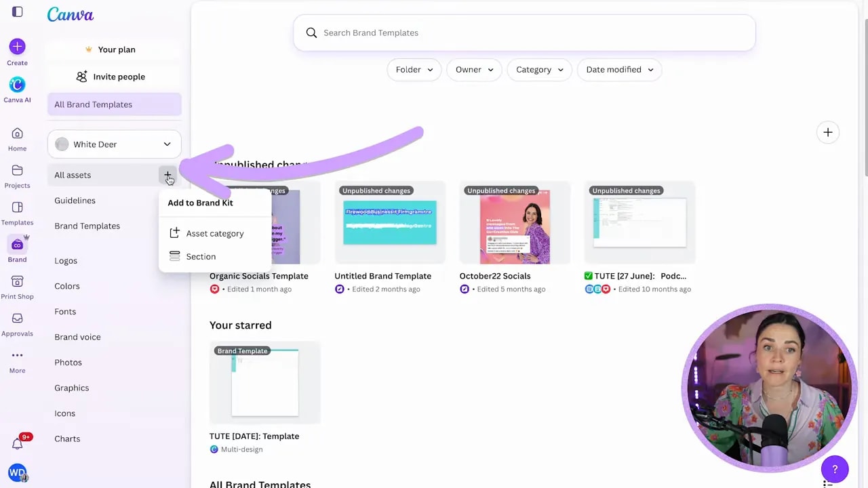Viewport: 868px width, 488px height.
Task: Open Icons category
Action: [64, 413]
